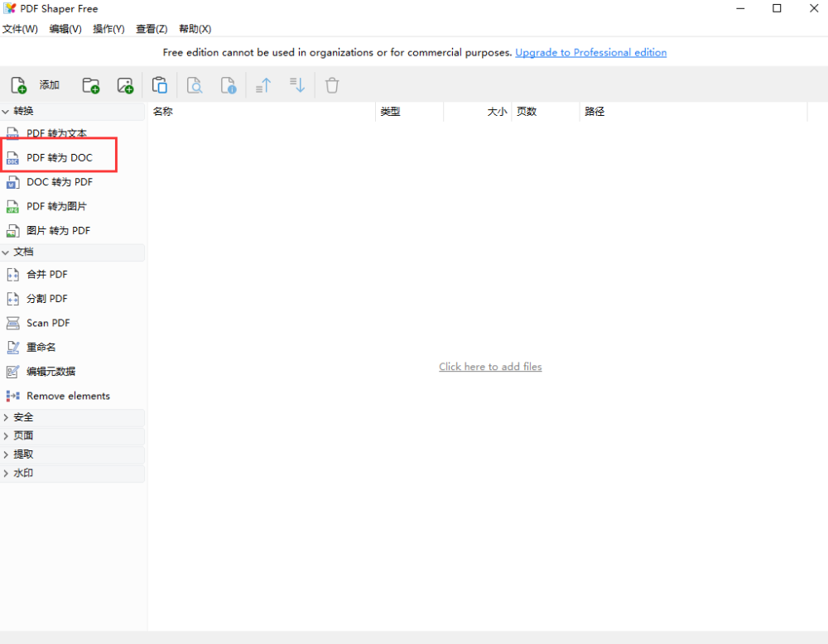Click the Scan PDF scanner icon

12,323
